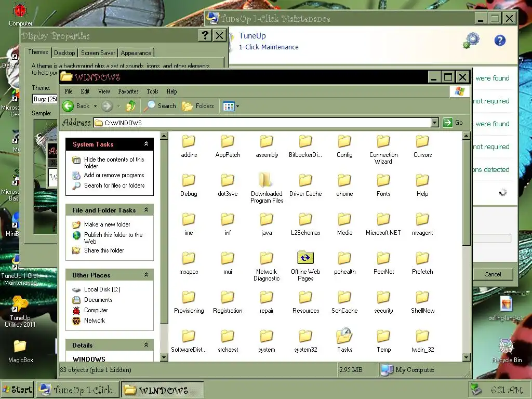The height and width of the screenshot is (399, 532).
Task: Collapse the System Tasks panel
Action: (146, 144)
